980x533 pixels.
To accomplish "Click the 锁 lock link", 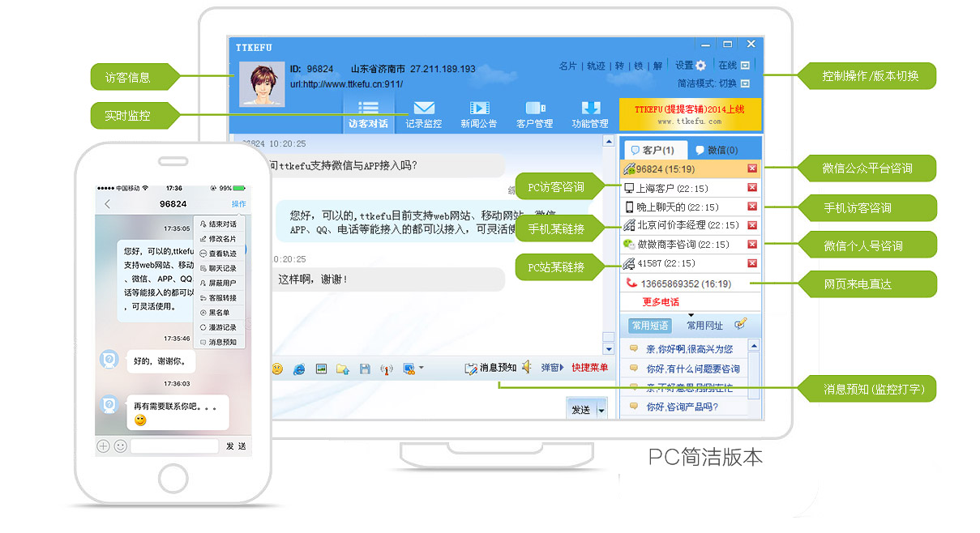I will click(639, 66).
